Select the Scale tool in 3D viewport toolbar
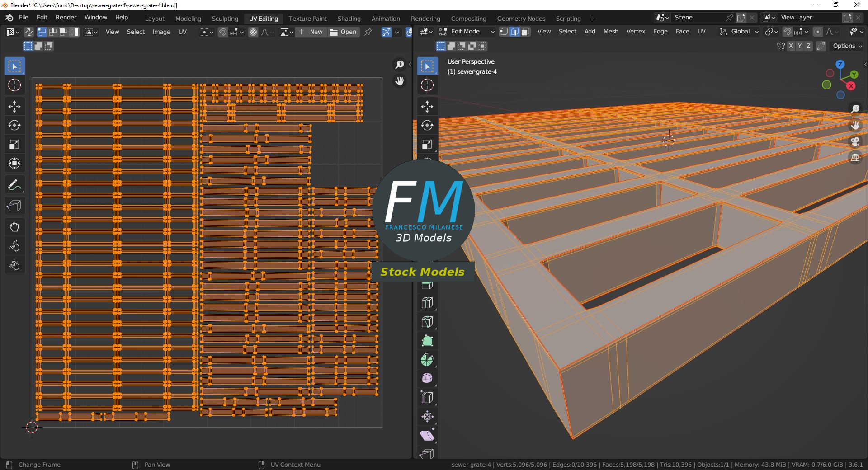This screenshot has width=868, height=470. click(x=427, y=145)
